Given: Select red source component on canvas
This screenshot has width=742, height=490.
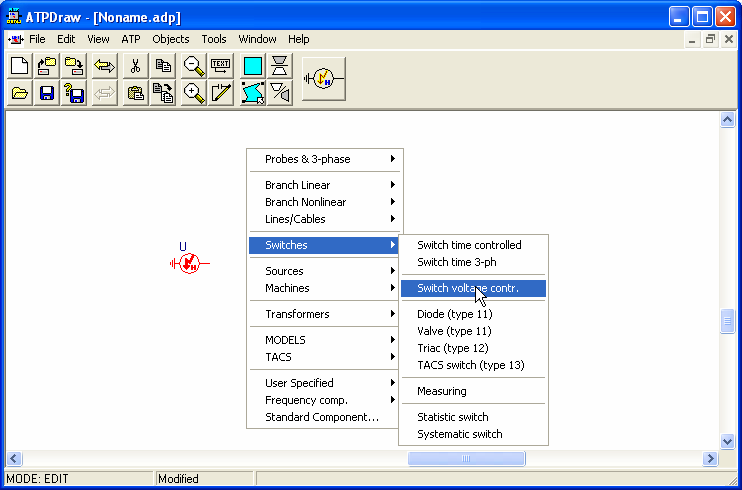Looking at the screenshot, I should (189, 263).
